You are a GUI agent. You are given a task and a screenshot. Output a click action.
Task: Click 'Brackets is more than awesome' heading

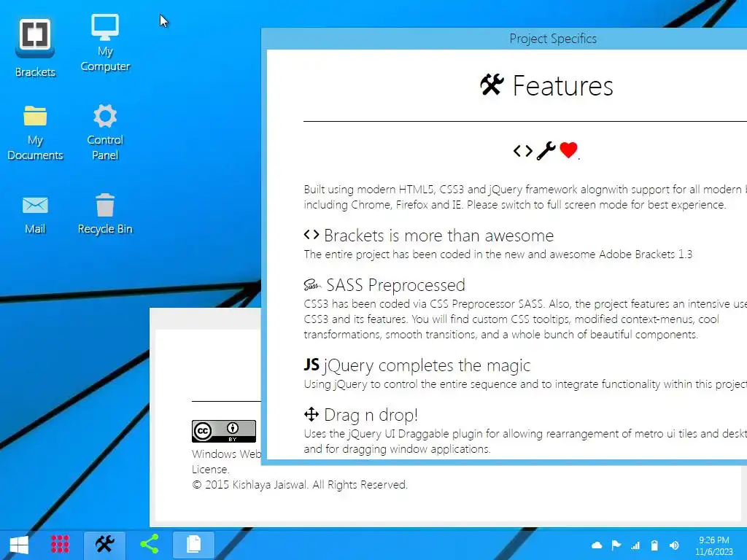tap(438, 236)
